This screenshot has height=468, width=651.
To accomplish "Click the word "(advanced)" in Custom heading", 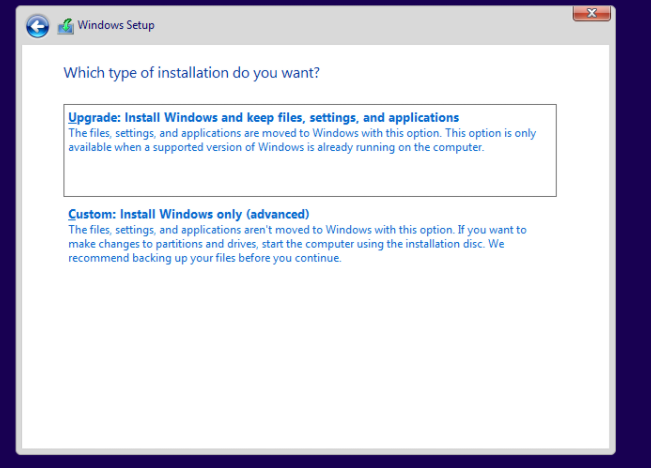I will (x=278, y=214).
